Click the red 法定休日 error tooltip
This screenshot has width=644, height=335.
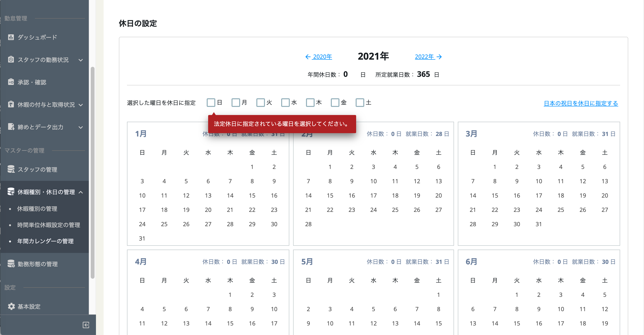282,124
